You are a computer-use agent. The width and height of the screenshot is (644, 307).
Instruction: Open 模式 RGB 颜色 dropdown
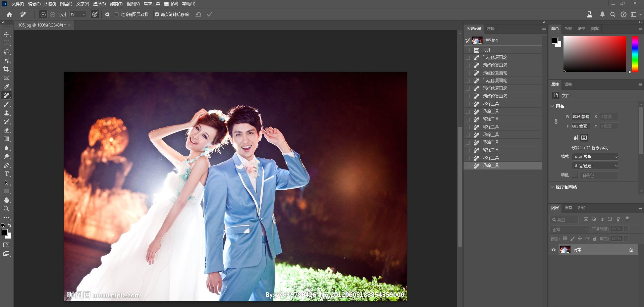tap(595, 157)
